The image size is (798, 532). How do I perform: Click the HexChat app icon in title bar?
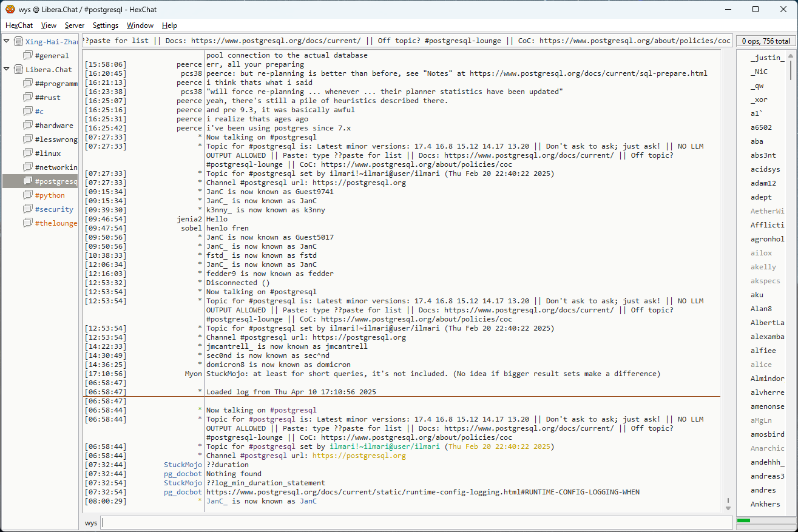point(10,9)
